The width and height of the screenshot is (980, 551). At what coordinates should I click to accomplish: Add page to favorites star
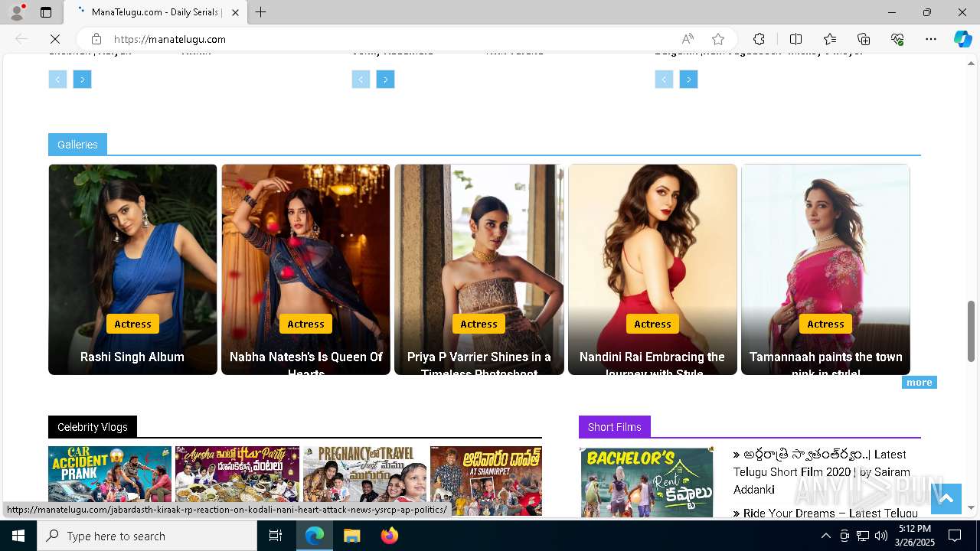[717, 39]
